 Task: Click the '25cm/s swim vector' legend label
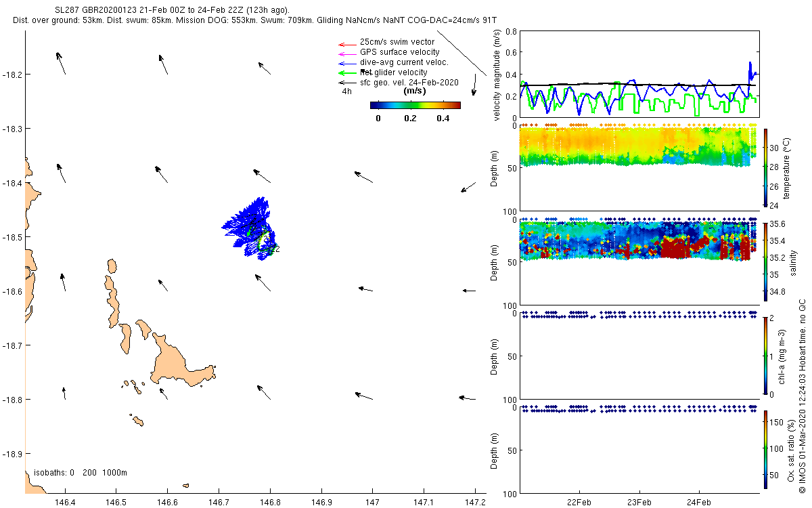coord(397,42)
